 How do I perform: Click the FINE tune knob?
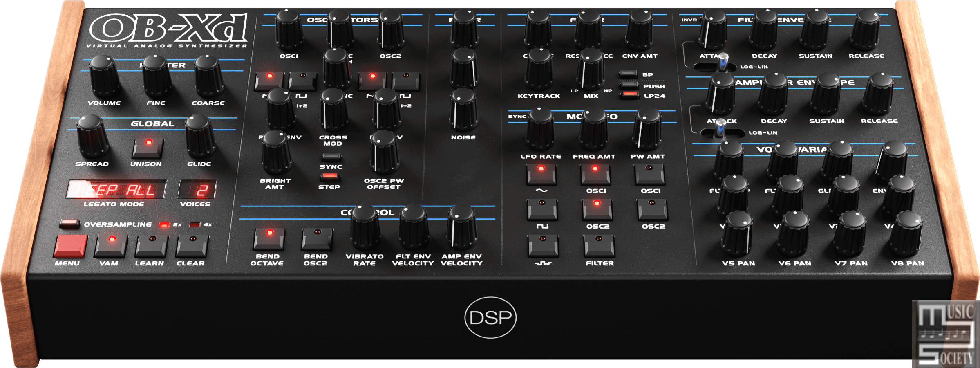coord(157,76)
